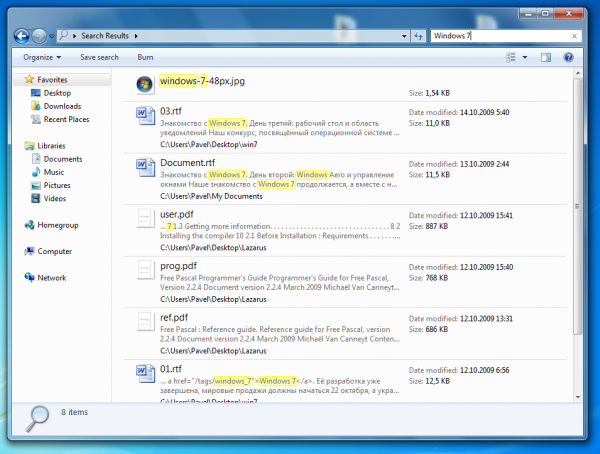The width and height of the screenshot is (600, 454).
Task: Open the Downloads folder shortcut
Action: [62, 106]
